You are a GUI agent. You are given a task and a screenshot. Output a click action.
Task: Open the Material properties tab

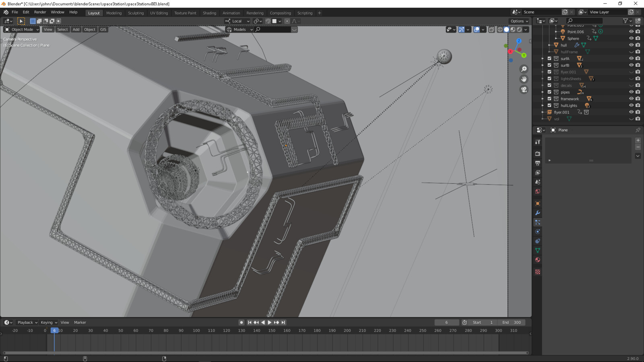pos(537,260)
